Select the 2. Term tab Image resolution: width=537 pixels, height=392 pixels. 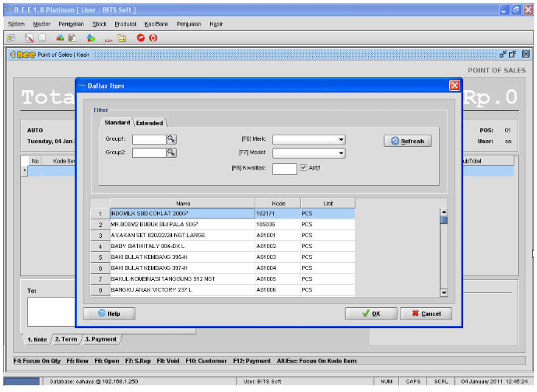pyautogui.click(x=66, y=339)
